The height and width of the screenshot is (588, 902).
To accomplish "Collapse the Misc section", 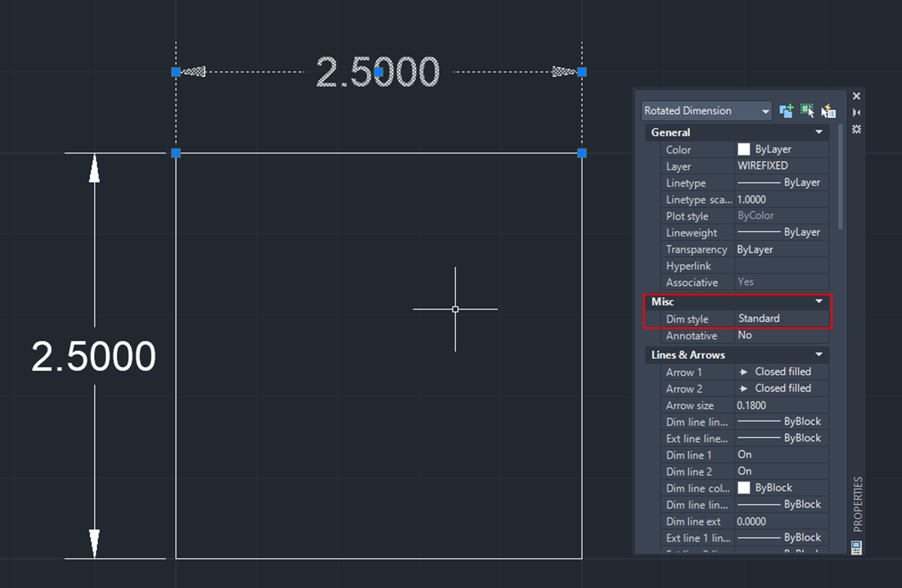I will click(x=819, y=302).
